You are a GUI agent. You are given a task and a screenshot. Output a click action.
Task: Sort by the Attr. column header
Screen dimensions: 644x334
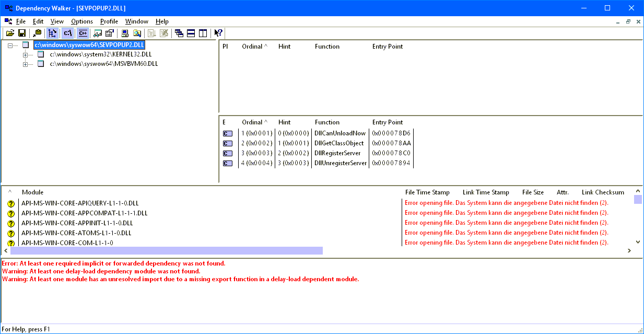(563, 192)
